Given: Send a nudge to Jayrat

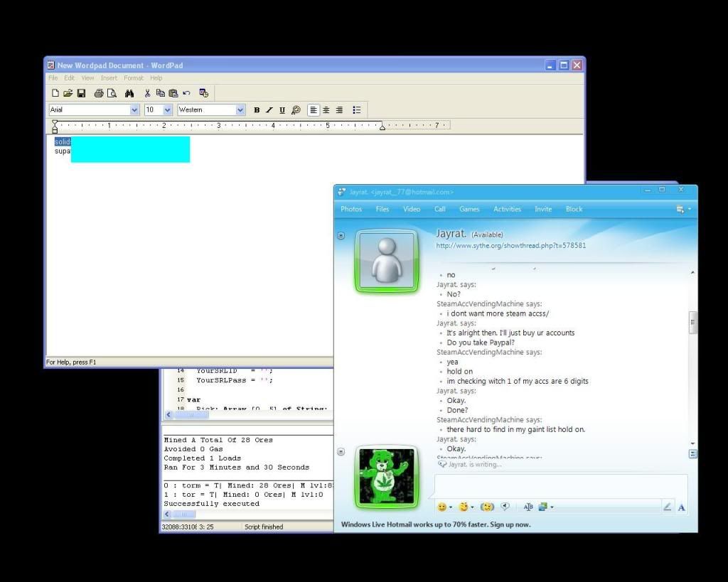Looking at the screenshot, I should (x=486, y=507).
